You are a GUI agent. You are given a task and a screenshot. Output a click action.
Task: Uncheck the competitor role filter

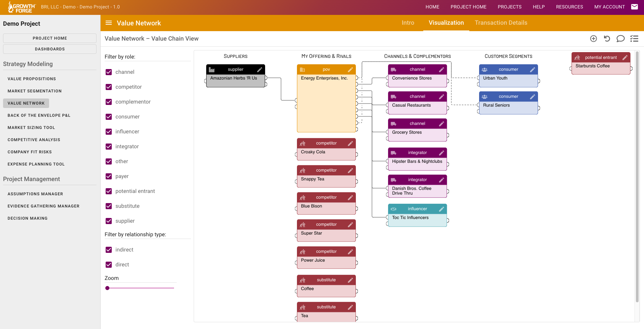pyautogui.click(x=109, y=87)
